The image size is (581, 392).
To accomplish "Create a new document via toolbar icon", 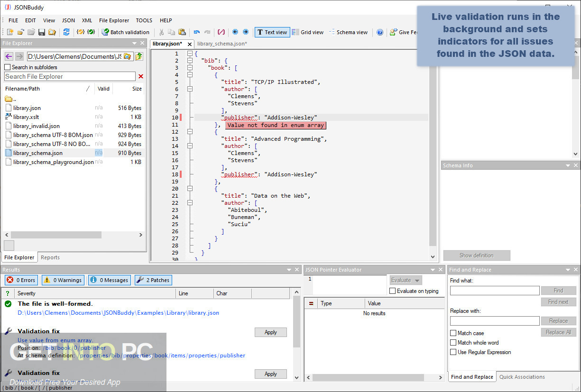I will (10, 32).
